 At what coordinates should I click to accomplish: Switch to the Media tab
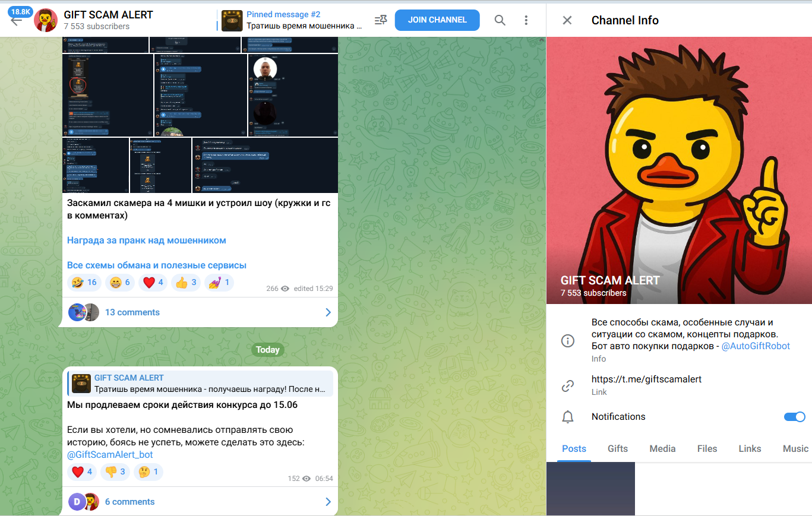(662, 449)
